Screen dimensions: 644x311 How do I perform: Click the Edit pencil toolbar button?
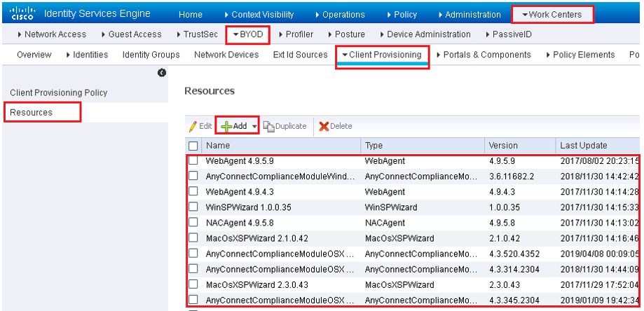coord(200,126)
